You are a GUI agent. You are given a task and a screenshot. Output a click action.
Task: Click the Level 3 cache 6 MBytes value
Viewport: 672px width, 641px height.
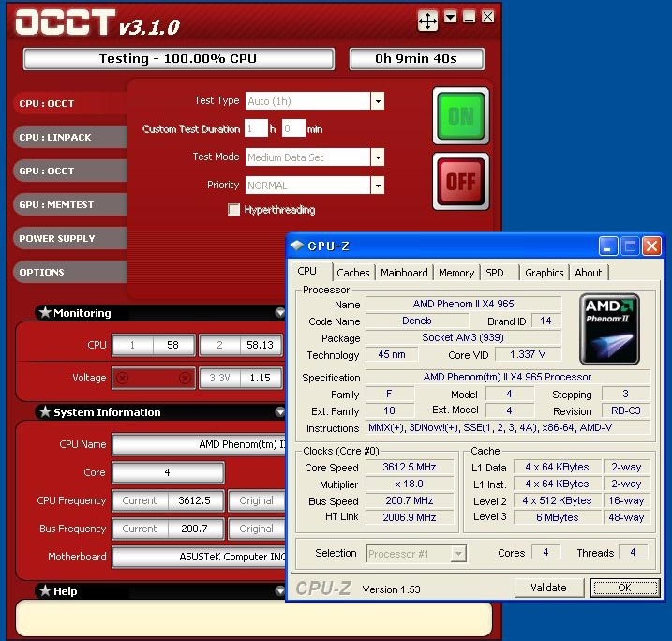(x=558, y=517)
